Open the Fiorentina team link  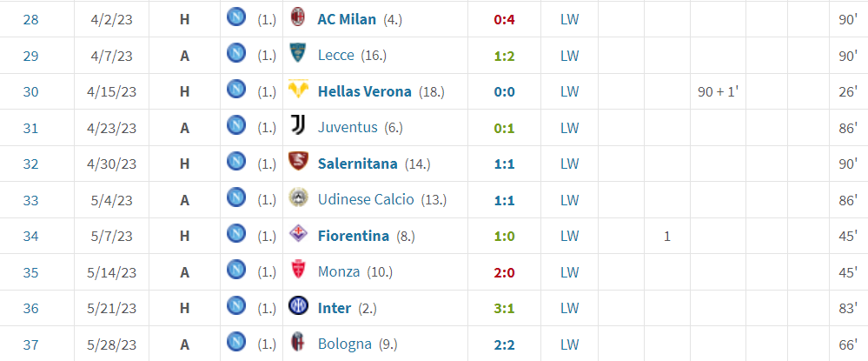pos(353,236)
